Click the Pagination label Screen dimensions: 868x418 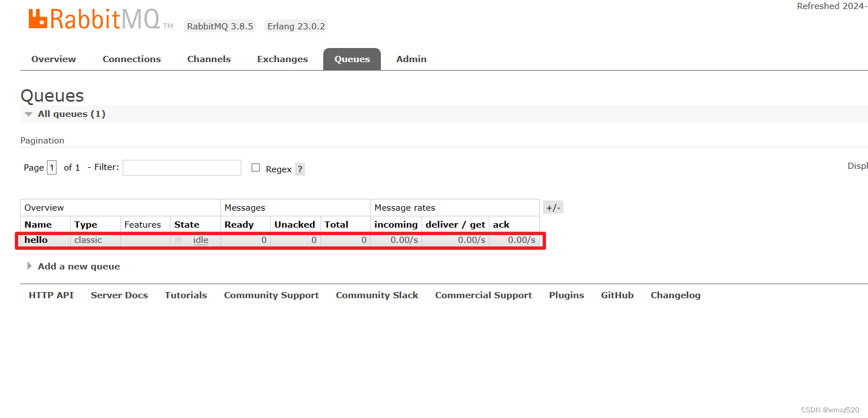(x=42, y=141)
